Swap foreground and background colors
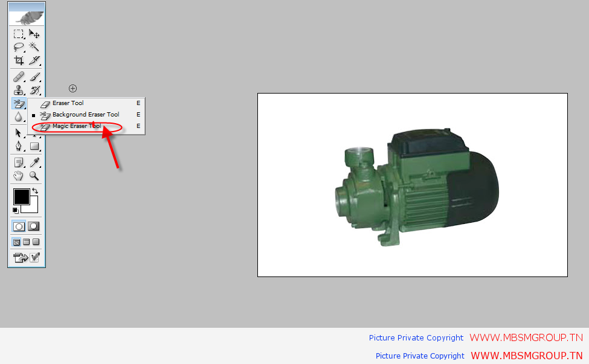Screen dimensions: 589x364 coord(35,191)
